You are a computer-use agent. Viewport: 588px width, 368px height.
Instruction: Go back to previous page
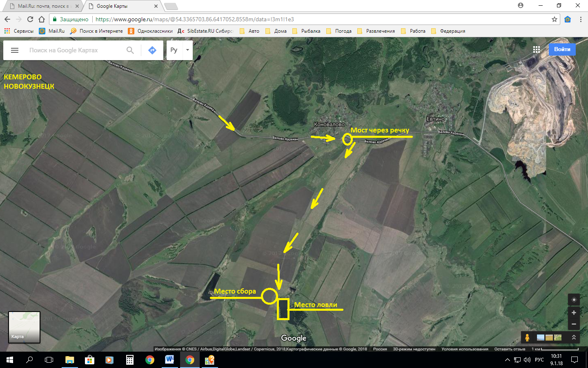(x=7, y=19)
